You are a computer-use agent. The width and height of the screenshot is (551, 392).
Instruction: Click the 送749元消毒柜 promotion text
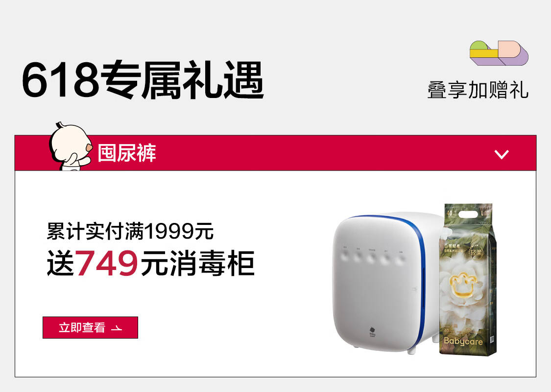(x=151, y=263)
